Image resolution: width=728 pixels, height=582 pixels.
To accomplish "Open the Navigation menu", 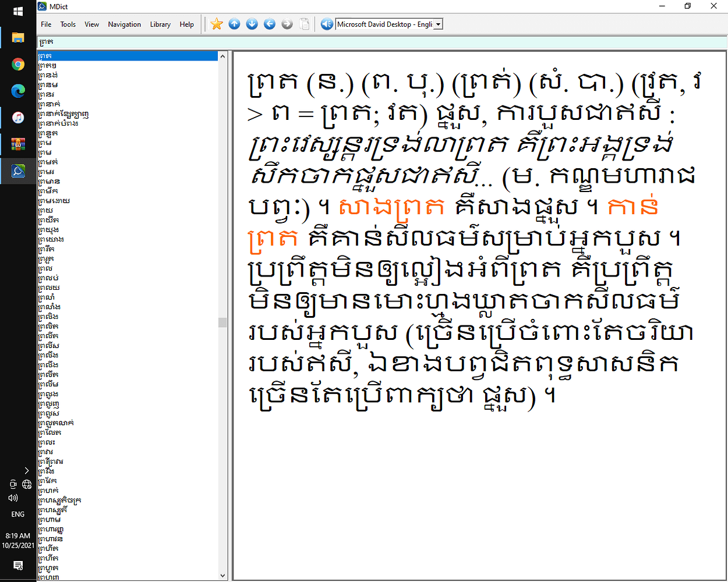I will pos(124,24).
